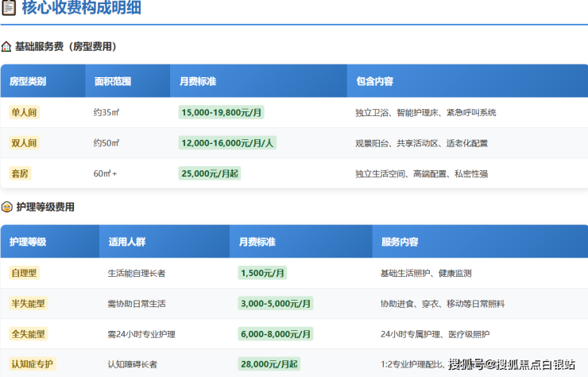Viewport: 588px width, 377px height.
Task: Click the icon beside 护理等级费用 heading
Action: [6, 208]
